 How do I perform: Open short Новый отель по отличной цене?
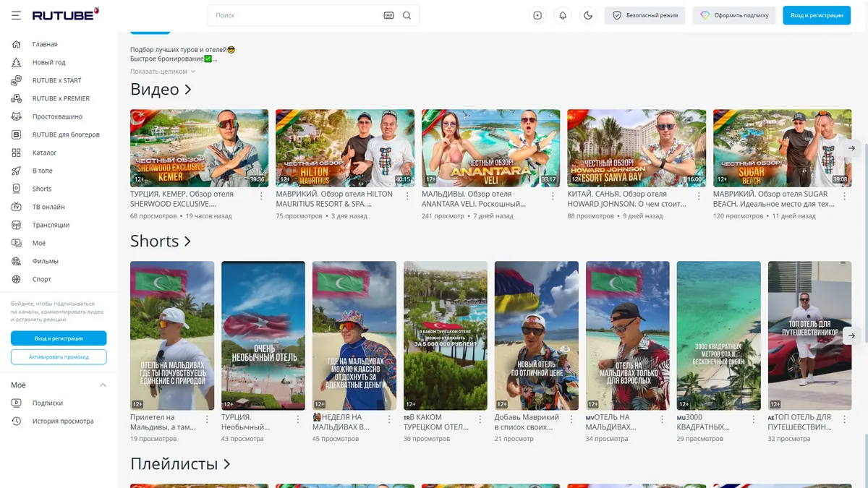click(x=537, y=335)
